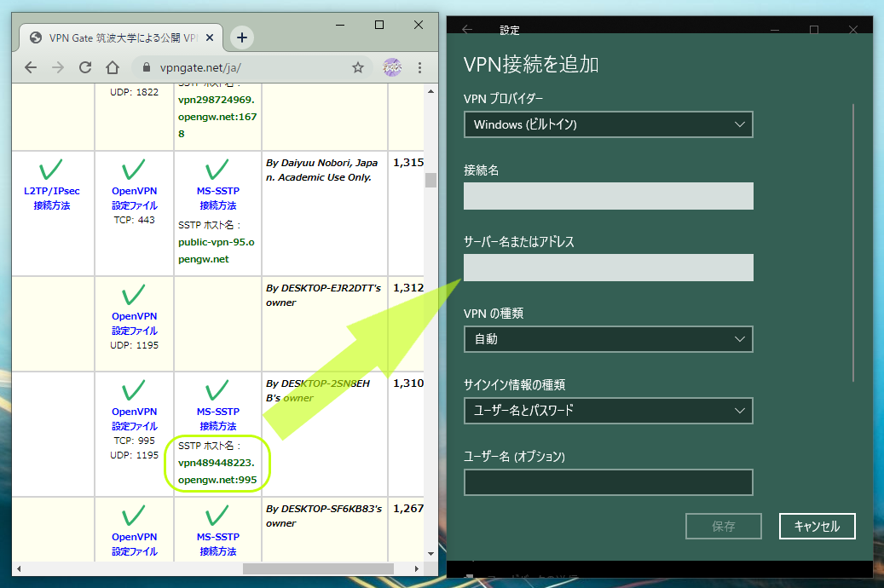Viewport: 884px width, 588px height.
Task: Open the L2TP/IPsec 接続方法 link
Action: (52, 198)
